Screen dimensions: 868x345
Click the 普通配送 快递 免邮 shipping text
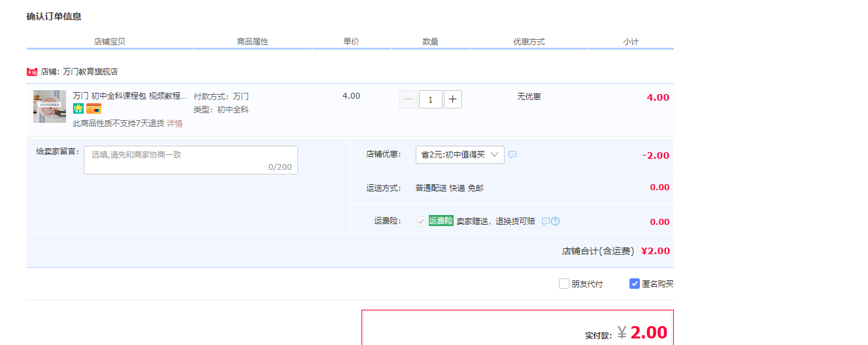coord(450,188)
